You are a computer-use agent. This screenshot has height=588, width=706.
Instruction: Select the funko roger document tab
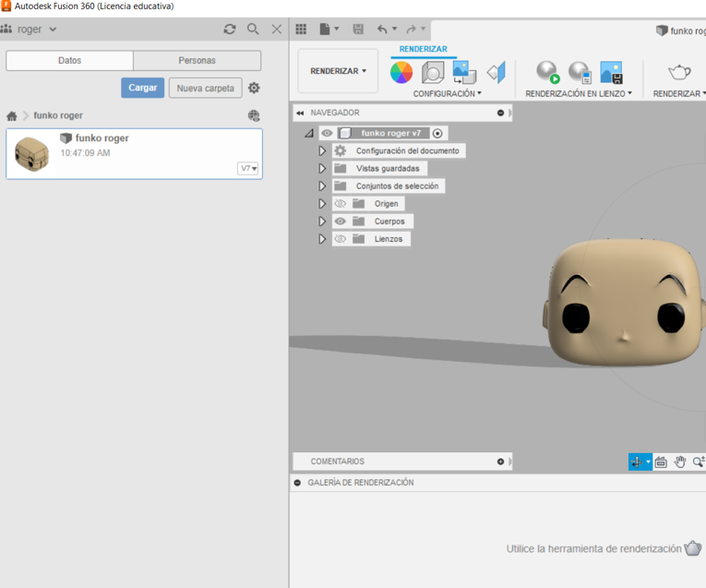681,30
